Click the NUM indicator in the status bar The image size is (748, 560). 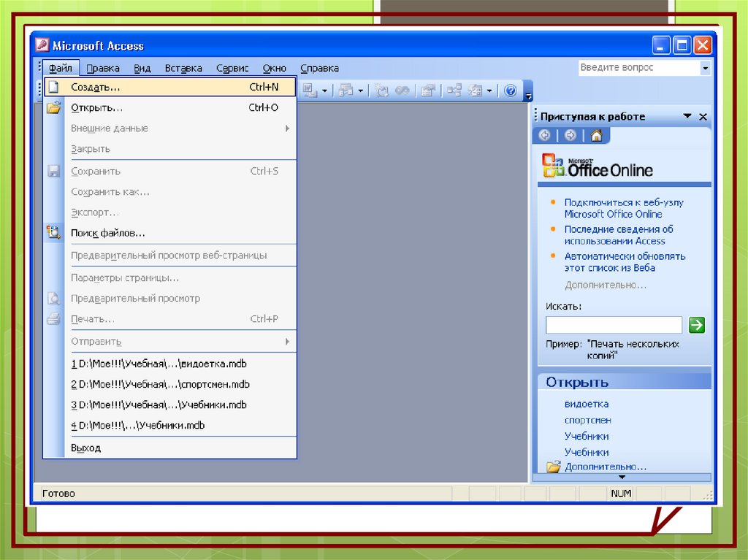tap(621, 494)
